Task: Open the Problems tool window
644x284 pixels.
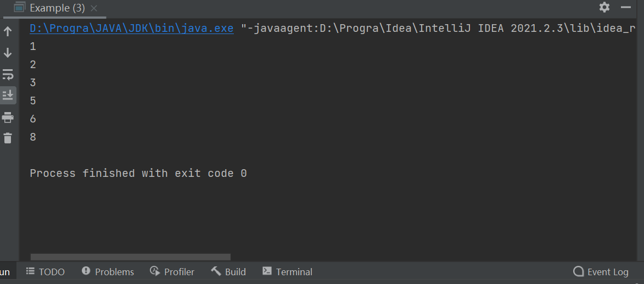Action: (108, 272)
